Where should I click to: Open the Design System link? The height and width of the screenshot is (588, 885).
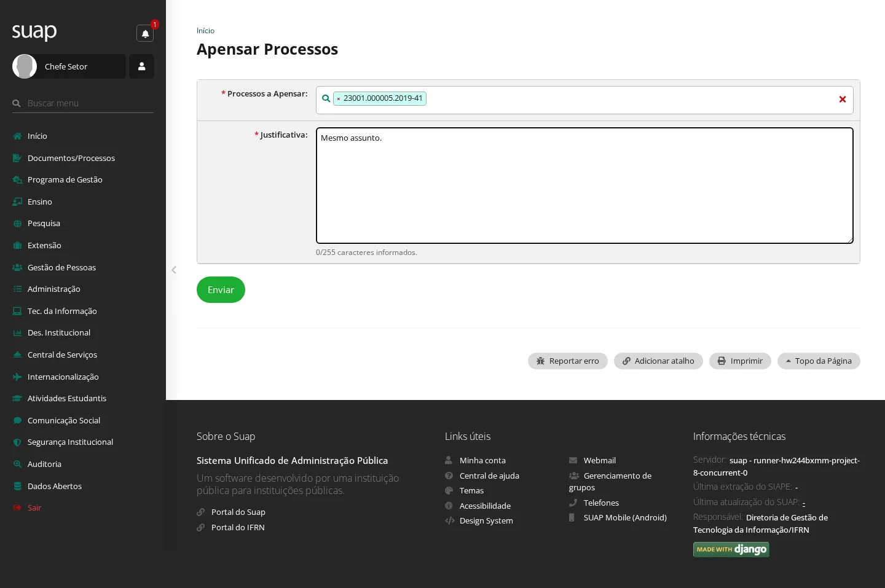click(x=486, y=520)
